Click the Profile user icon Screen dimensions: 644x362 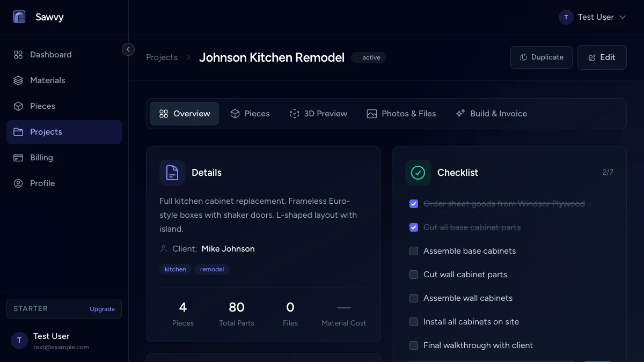18,183
